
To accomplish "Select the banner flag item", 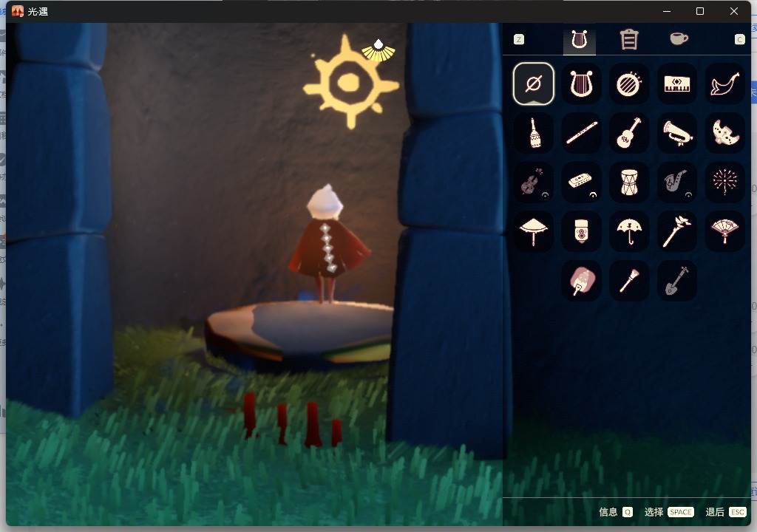I will pos(581,231).
